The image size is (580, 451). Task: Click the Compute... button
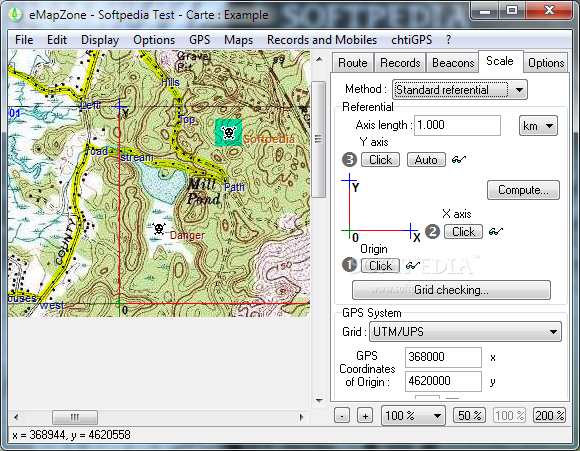pos(523,190)
